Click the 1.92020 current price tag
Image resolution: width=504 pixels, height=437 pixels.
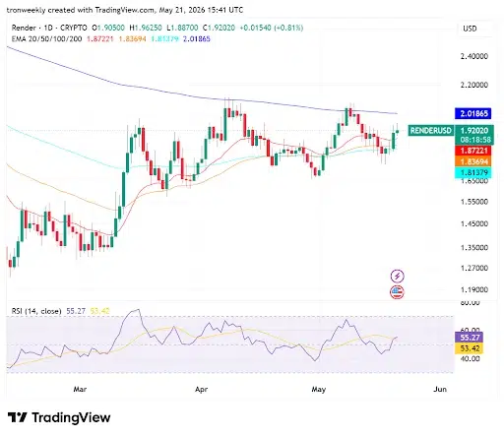point(474,131)
